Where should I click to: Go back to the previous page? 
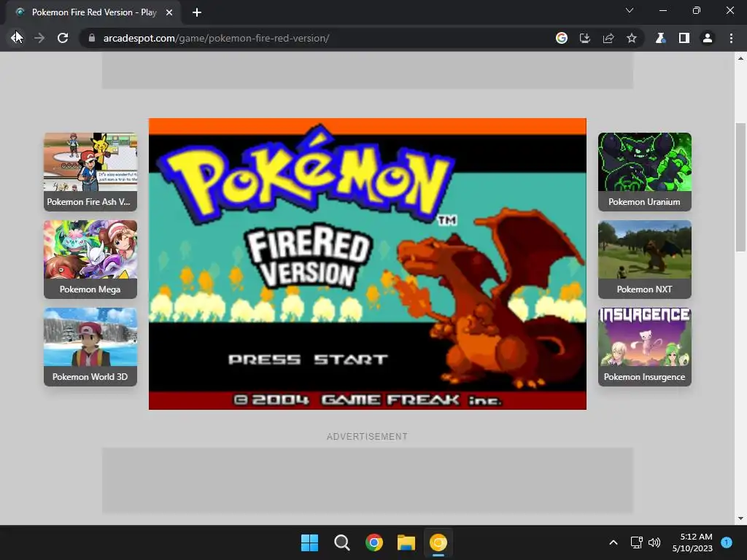16,38
